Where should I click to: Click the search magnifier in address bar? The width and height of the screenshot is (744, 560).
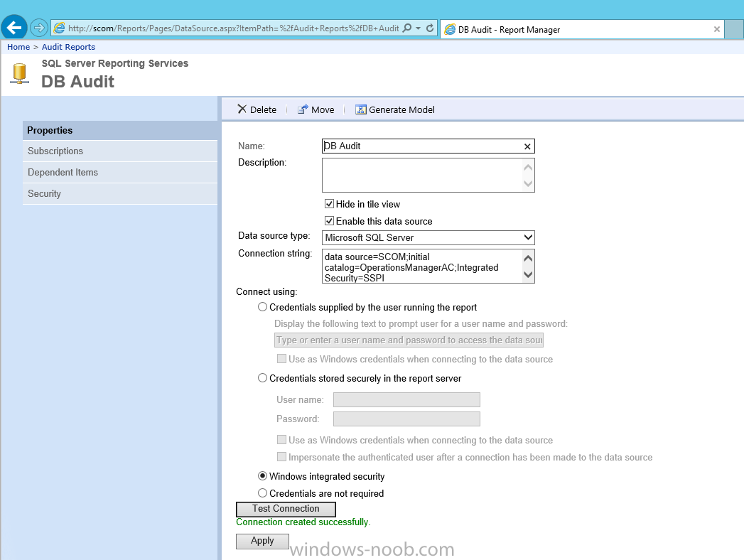pyautogui.click(x=406, y=28)
